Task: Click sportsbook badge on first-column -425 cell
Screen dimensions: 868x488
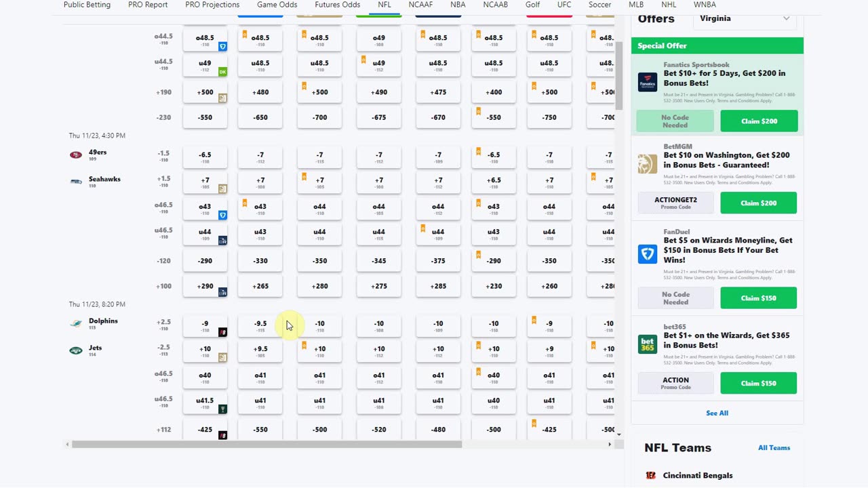Action: (x=222, y=435)
